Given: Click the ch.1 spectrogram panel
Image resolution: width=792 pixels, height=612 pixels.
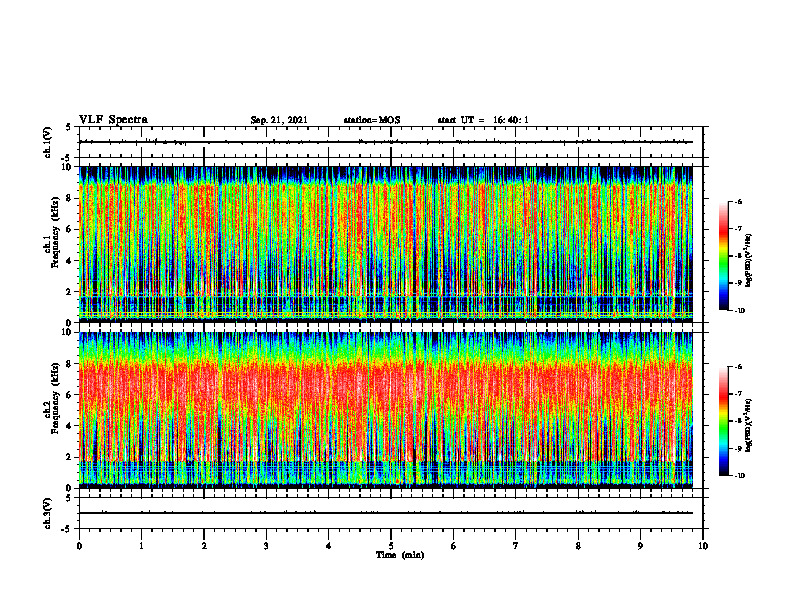Looking at the screenshot, I should (386, 244).
